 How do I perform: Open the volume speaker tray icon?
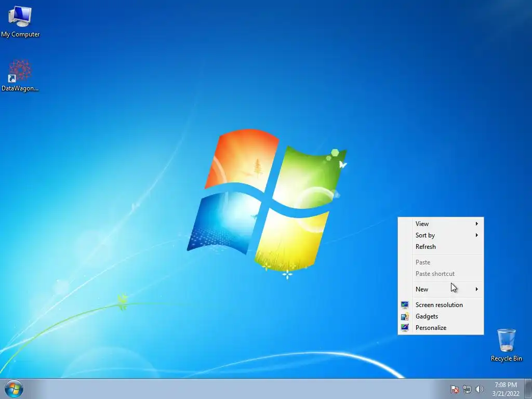(x=479, y=389)
